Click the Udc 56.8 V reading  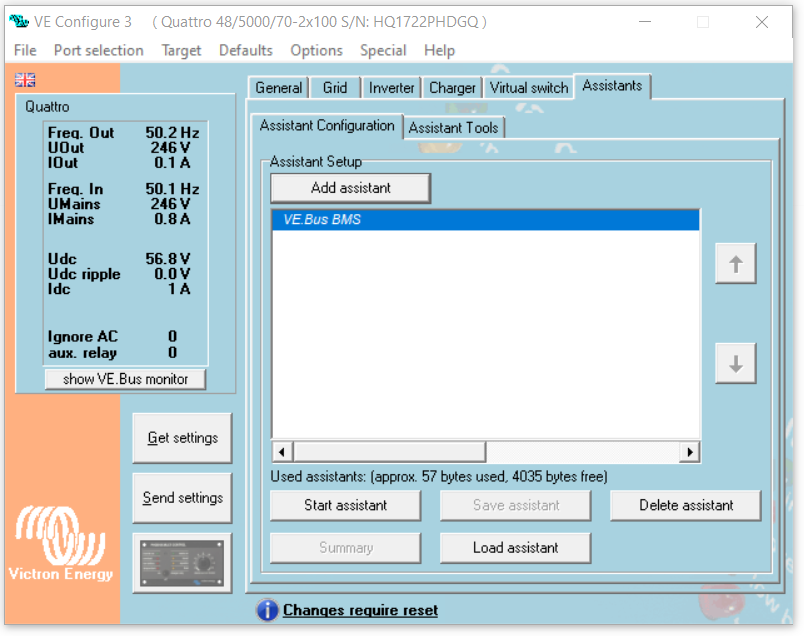pos(119,259)
